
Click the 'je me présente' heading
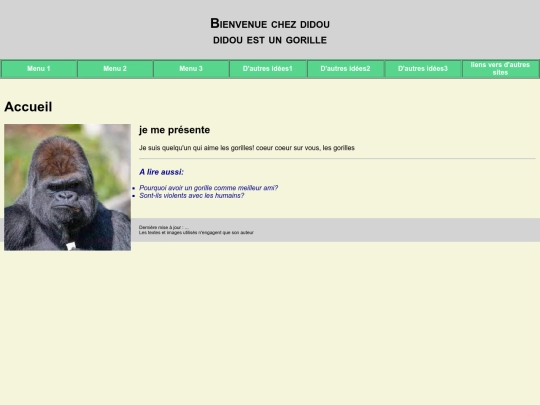(175, 130)
